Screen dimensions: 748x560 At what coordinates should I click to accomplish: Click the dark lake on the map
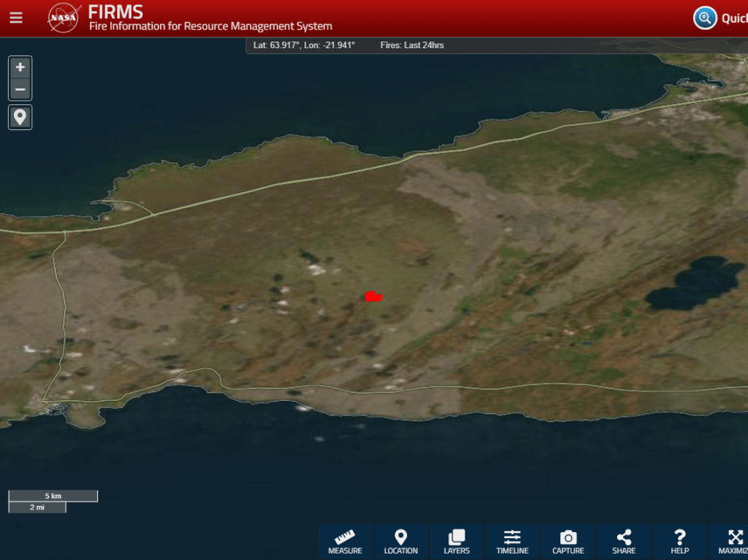[694, 283]
